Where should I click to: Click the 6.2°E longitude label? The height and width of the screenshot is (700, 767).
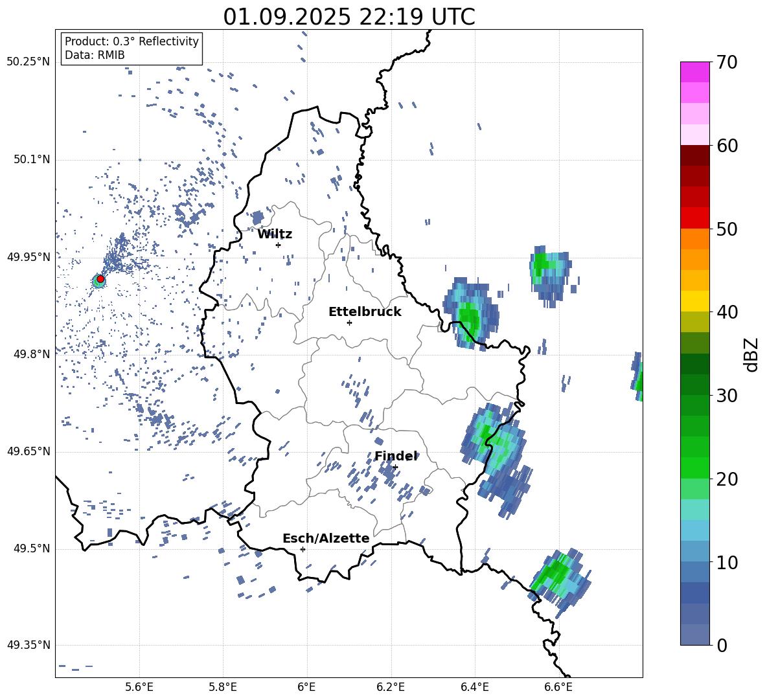pyautogui.click(x=391, y=687)
